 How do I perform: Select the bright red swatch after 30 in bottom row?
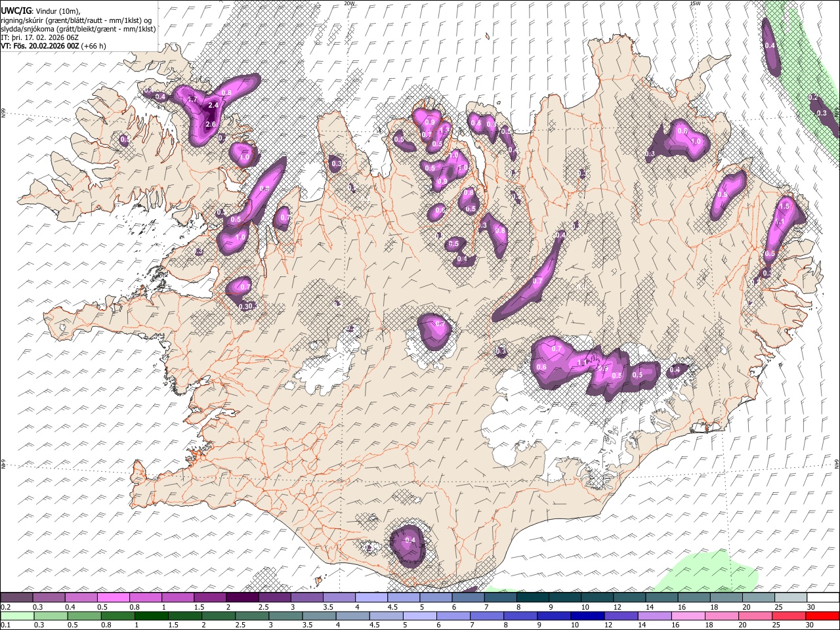(822, 616)
